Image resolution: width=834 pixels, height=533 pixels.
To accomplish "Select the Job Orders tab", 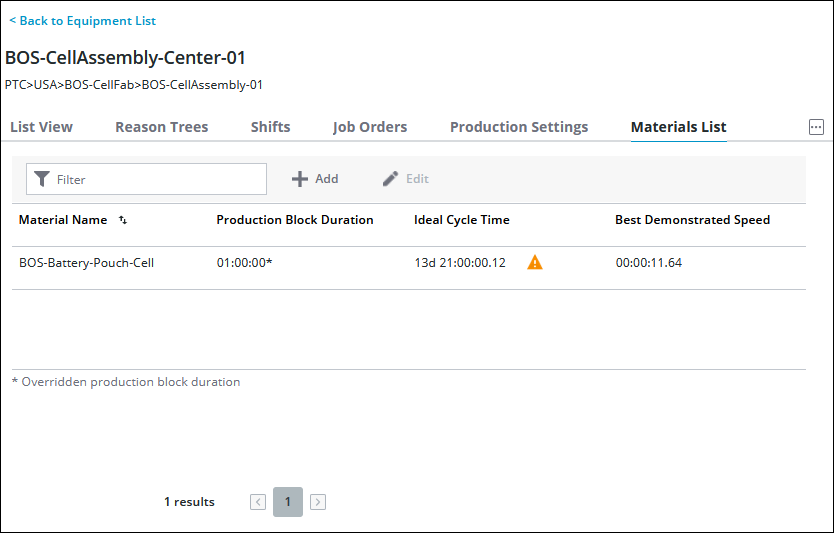I will 370,127.
